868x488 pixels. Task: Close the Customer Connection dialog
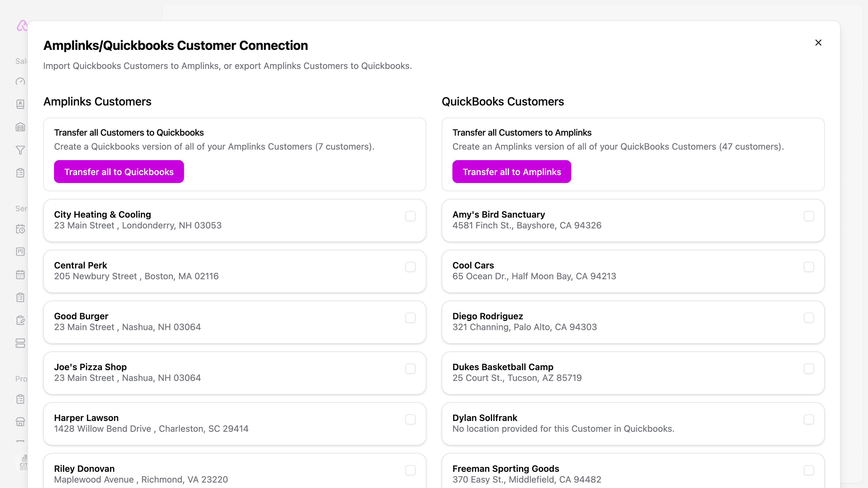(x=818, y=43)
